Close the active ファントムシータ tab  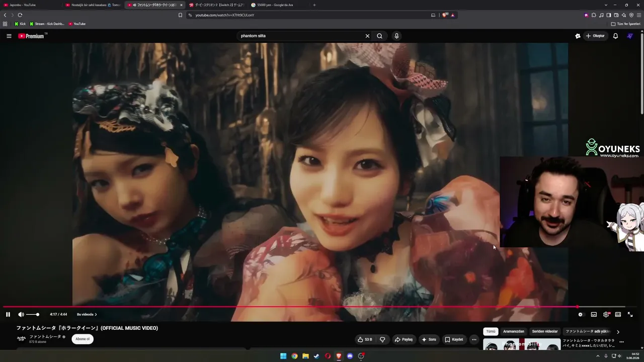tap(181, 5)
